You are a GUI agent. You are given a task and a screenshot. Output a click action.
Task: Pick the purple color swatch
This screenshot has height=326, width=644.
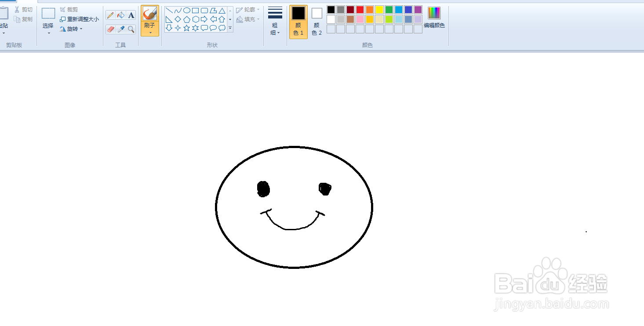pos(418,10)
